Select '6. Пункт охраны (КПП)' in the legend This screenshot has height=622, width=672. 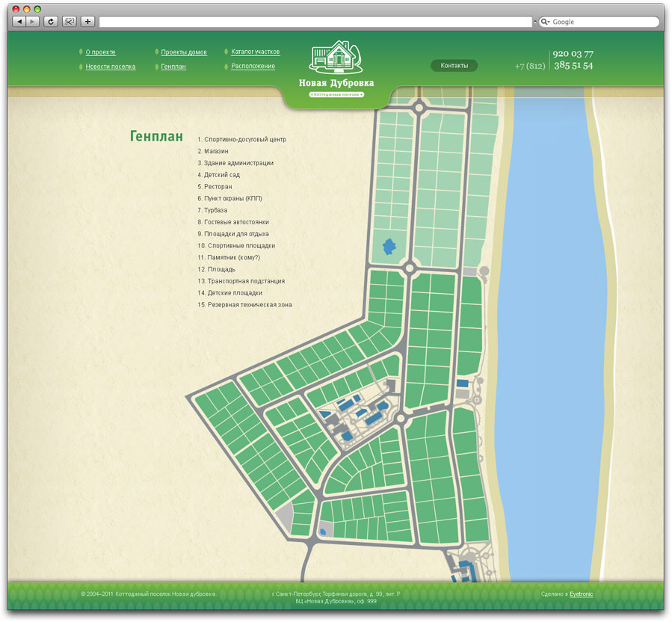click(229, 198)
